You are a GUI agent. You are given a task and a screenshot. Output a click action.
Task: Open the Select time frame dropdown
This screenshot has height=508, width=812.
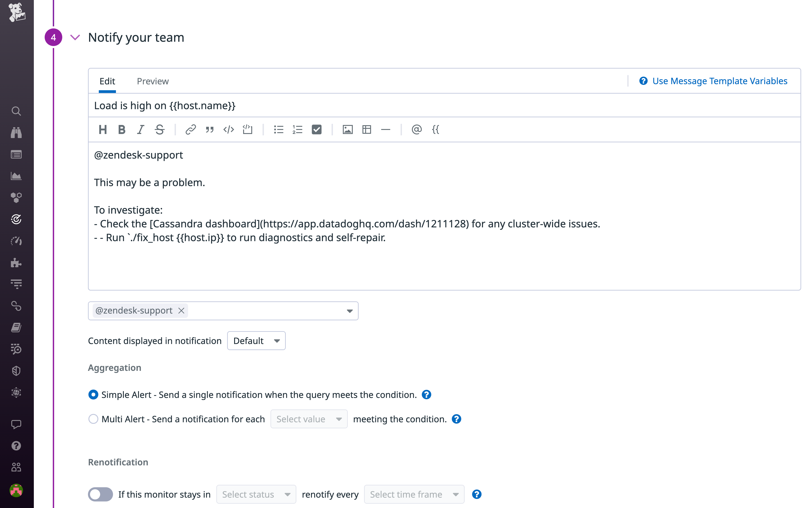click(414, 494)
